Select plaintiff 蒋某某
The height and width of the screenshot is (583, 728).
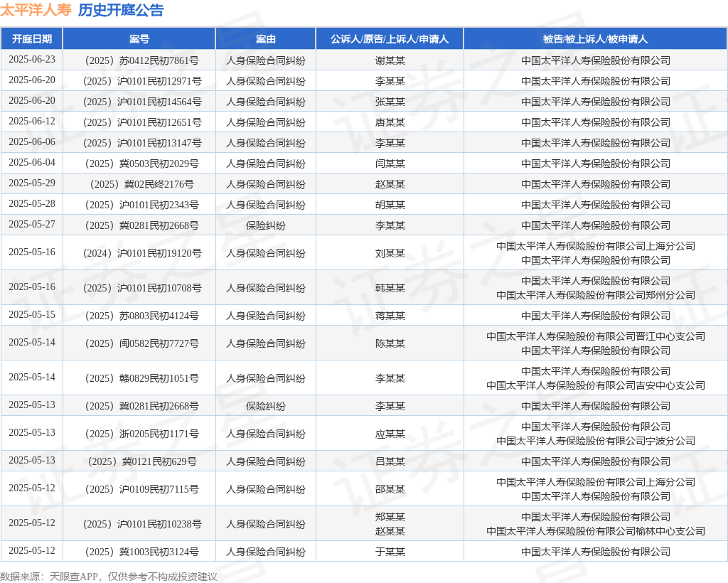pyautogui.click(x=390, y=316)
